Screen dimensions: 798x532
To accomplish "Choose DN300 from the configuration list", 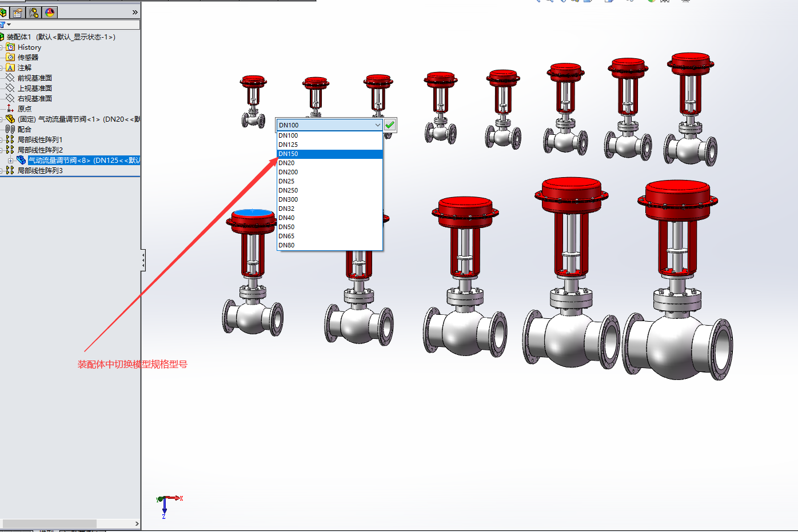I will (x=329, y=199).
